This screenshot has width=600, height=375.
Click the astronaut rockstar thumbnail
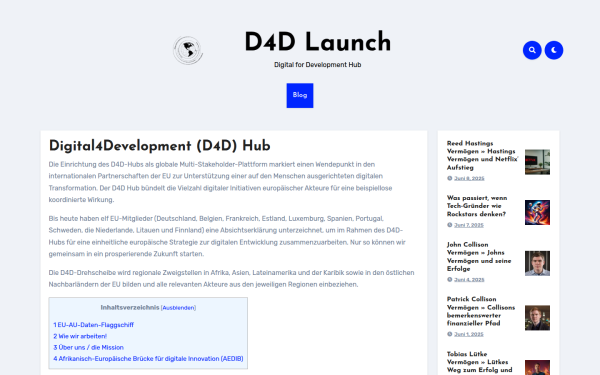tap(537, 212)
